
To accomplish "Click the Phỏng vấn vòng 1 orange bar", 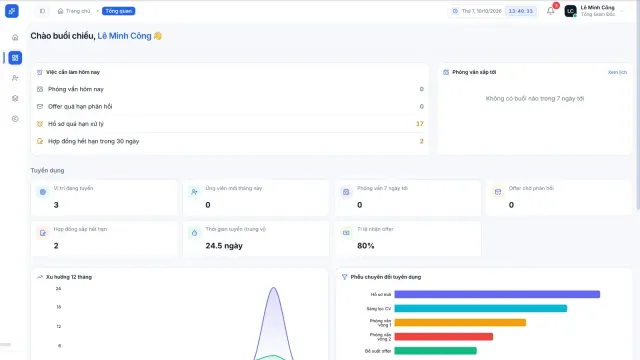I will tap(460, 322).
